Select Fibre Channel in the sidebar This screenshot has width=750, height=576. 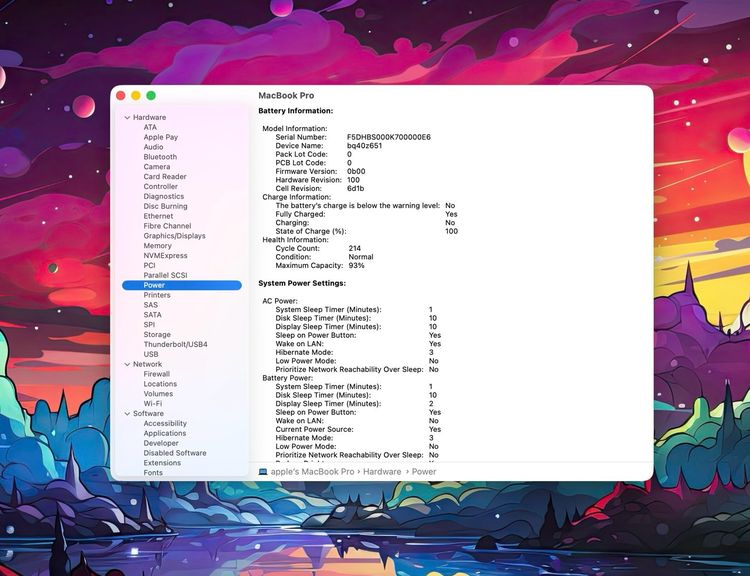pyautogui.click(x=167, y=226)
